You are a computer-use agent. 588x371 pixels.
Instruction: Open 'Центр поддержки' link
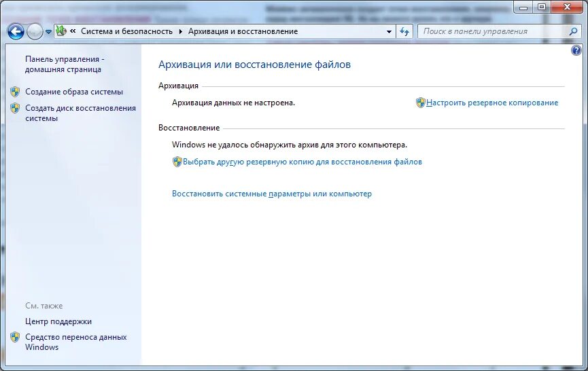(58, 321)
